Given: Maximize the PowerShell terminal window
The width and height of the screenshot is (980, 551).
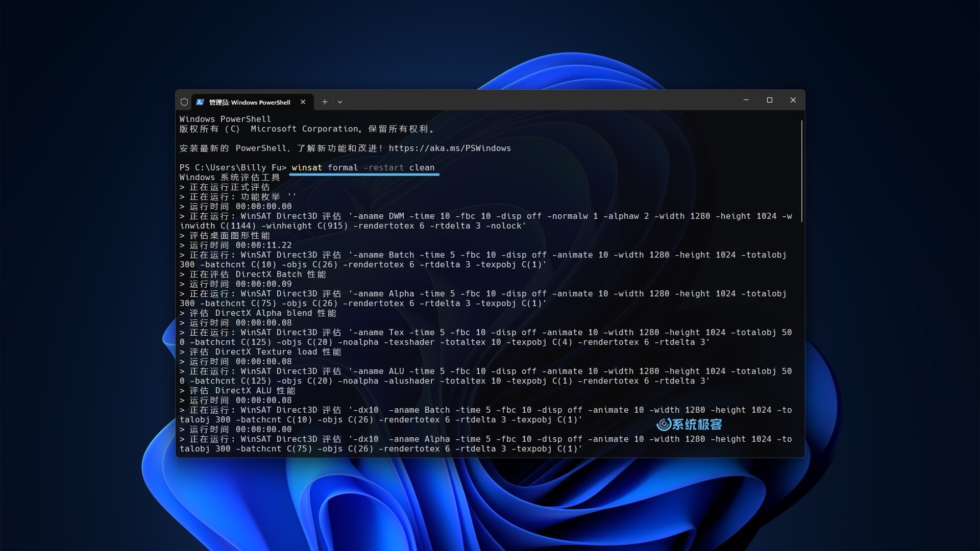Looking at the screenshot, I should [770, 100].
